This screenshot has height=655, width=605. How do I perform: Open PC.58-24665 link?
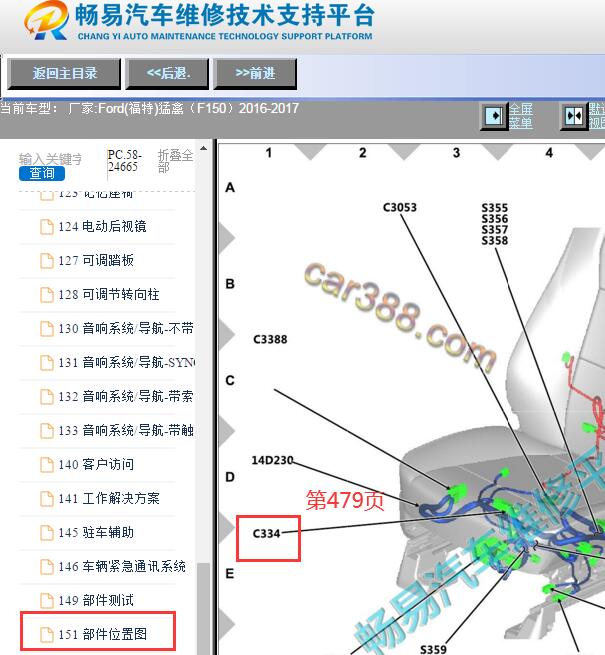point(124,160)
